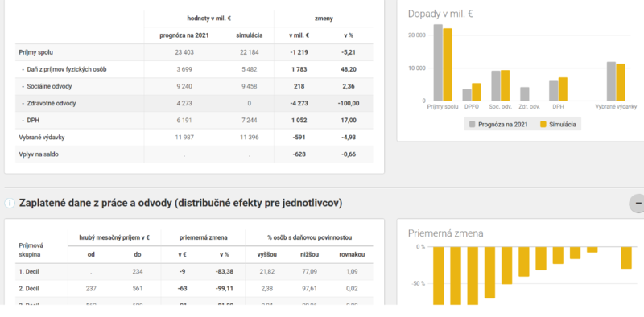
Task: Click 77,09 value in 1. Decil row
Action: tap(308, 271)
